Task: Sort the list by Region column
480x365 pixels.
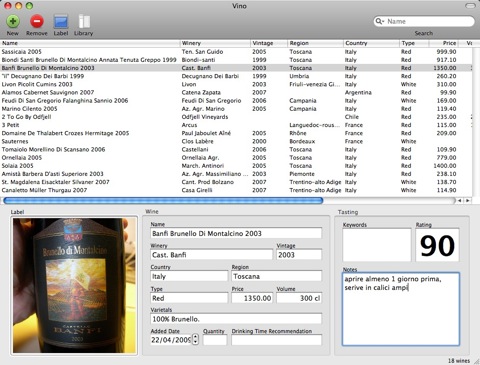Action: point(315,43)
